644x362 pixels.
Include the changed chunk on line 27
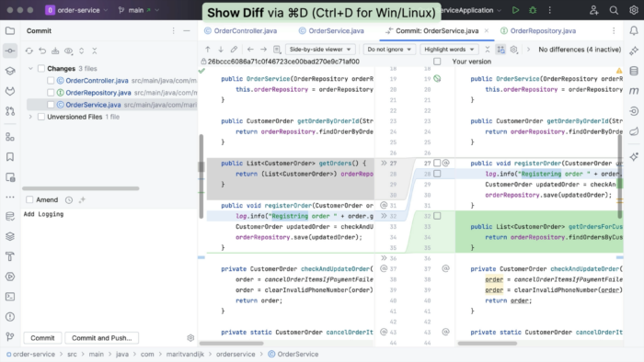point(437,164)
